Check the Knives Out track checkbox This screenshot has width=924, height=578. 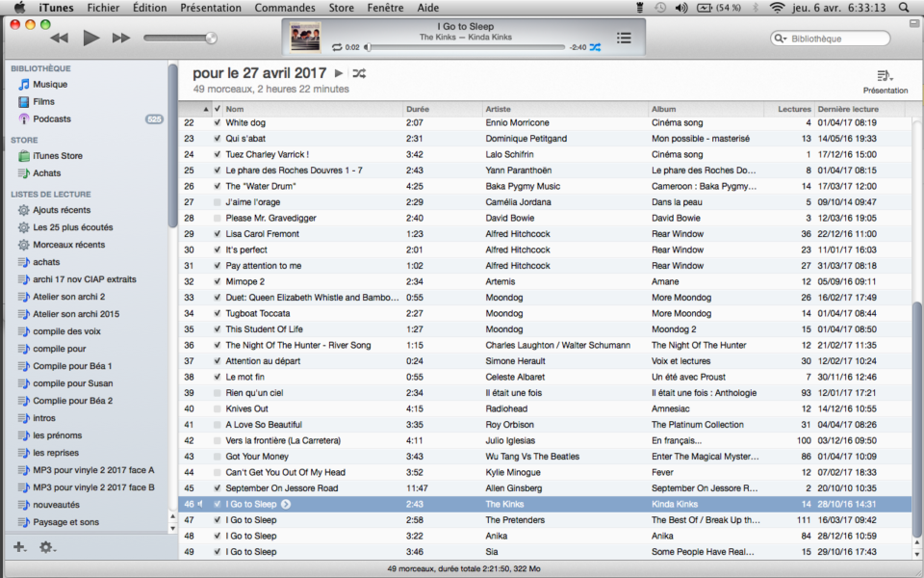218,408
